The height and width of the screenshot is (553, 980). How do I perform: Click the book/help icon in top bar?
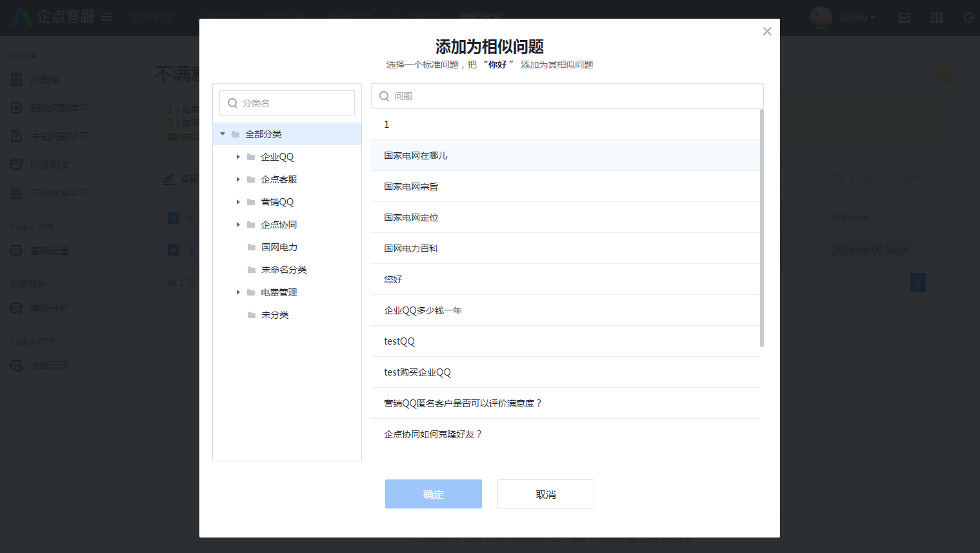[937, 18]
